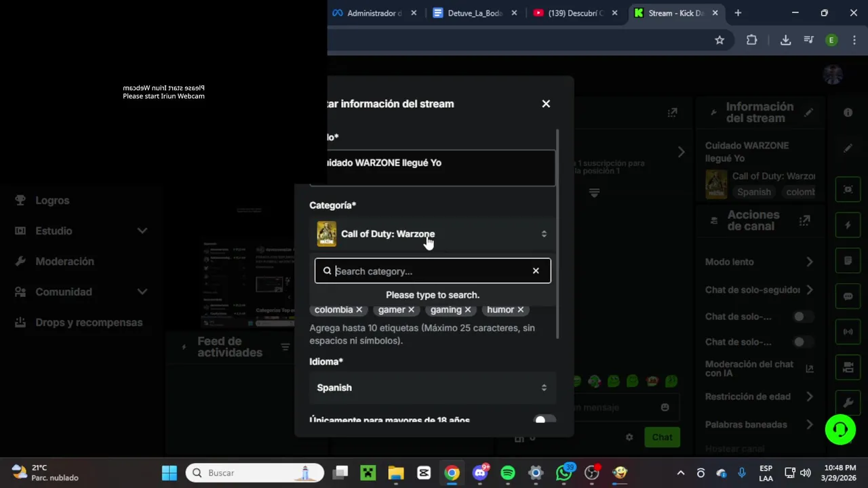
Task: Open WhatsApp from the taskbar
Action: (x=564, y=472)
